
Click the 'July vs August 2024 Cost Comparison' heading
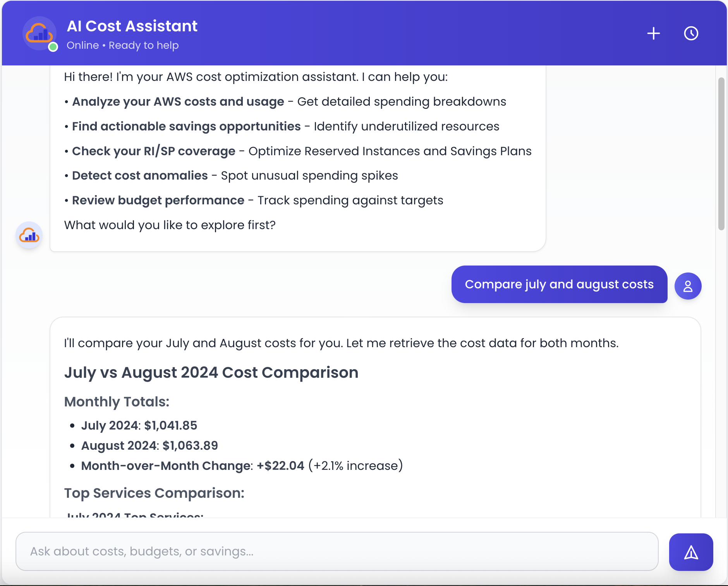coord(211,372)
